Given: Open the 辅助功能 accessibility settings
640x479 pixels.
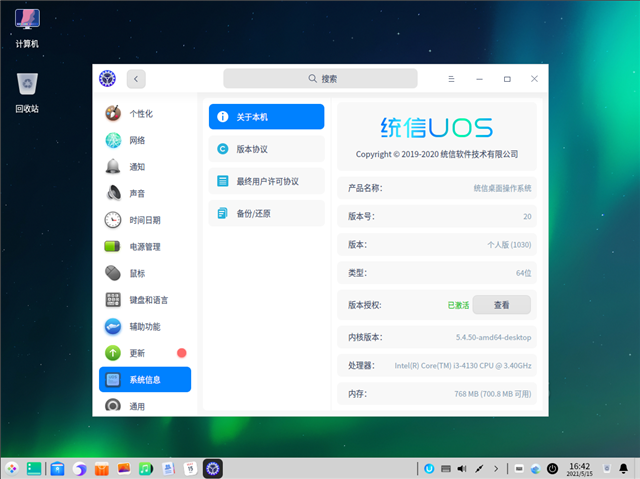Looking at the screenshot, I should click(145, 326).
